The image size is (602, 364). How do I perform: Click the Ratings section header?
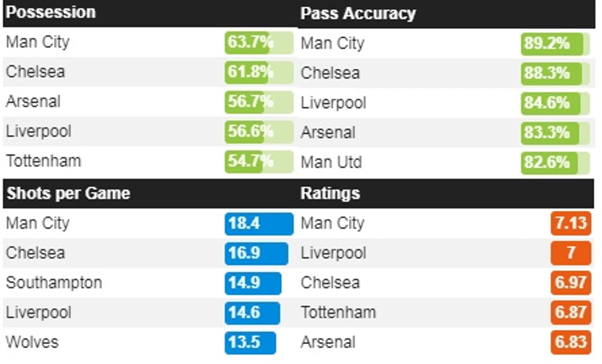[x=330, y=193]
